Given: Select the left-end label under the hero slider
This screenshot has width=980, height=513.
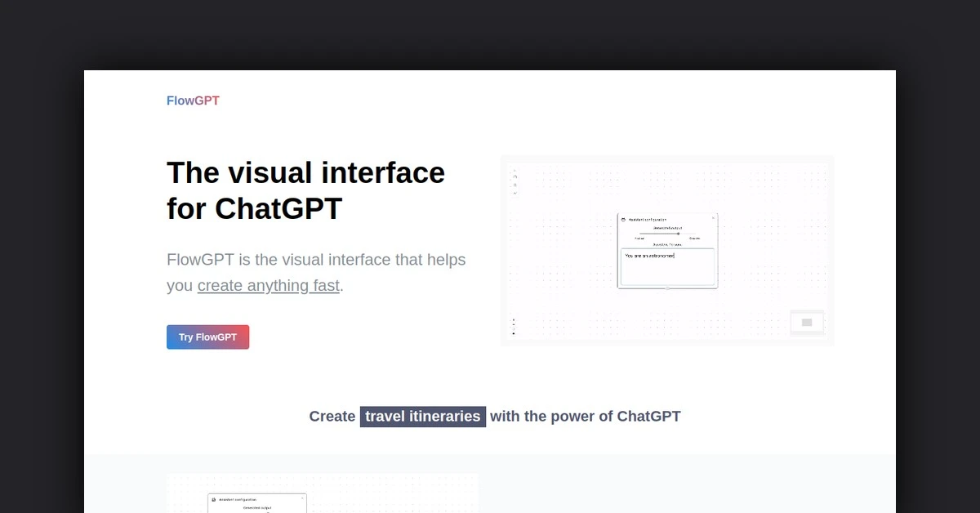Looking at the screenshot, I should (x=639, y=239).
